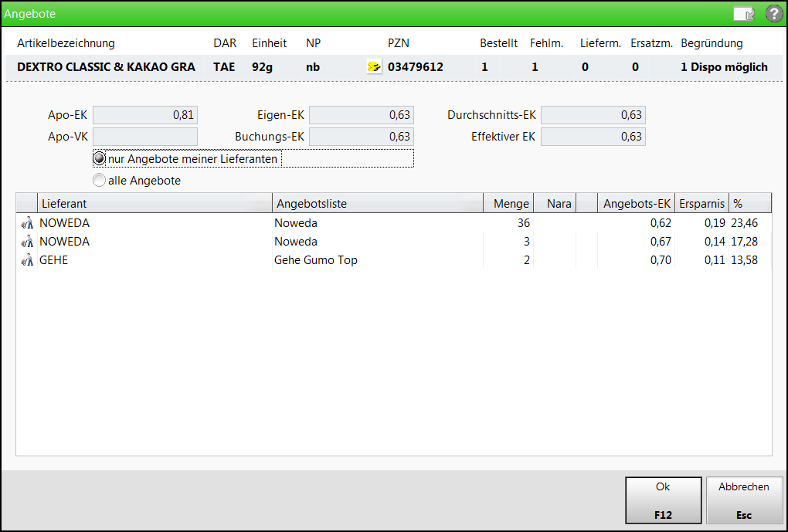Click Angebots-EK value 0,62
Image resolution: width=788 pixels, height=532 pixels.
[661, 222]
